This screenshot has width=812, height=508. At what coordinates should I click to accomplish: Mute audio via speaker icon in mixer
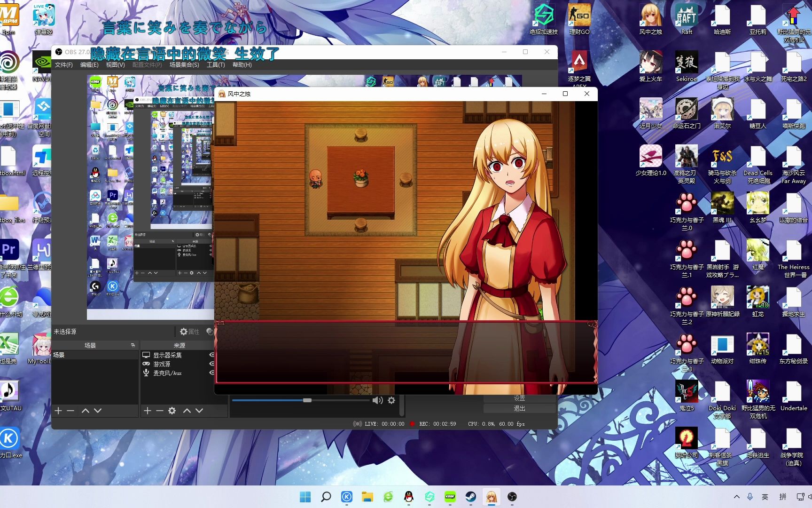pyautogui.click(x=377, y=400)
